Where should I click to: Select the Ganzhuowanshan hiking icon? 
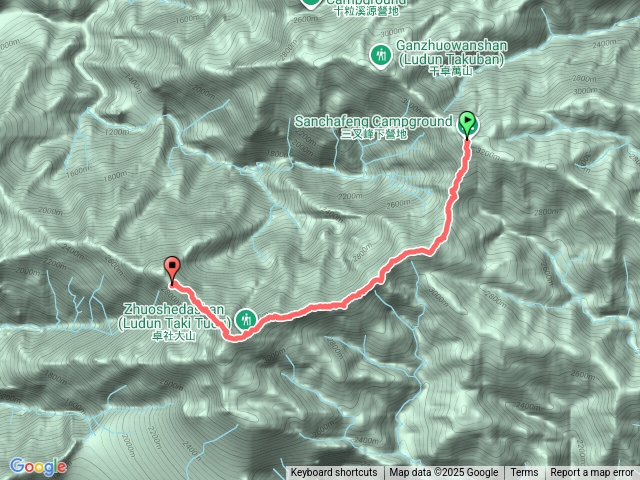tap(381, 56)
